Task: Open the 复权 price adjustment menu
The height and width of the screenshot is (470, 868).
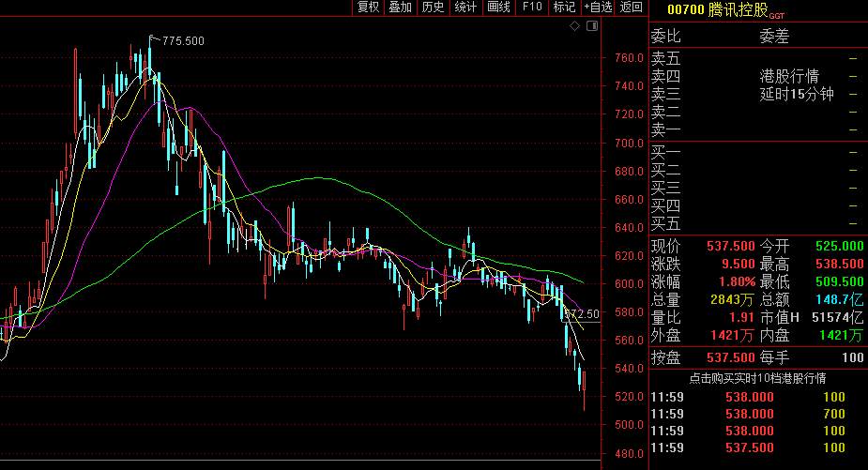Action: pyautogui.click(x=369, y=8)
